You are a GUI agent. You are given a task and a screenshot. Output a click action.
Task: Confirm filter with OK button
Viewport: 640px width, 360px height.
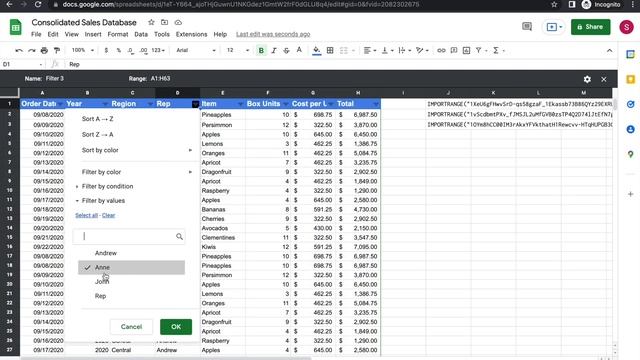(x=176, y=327)
